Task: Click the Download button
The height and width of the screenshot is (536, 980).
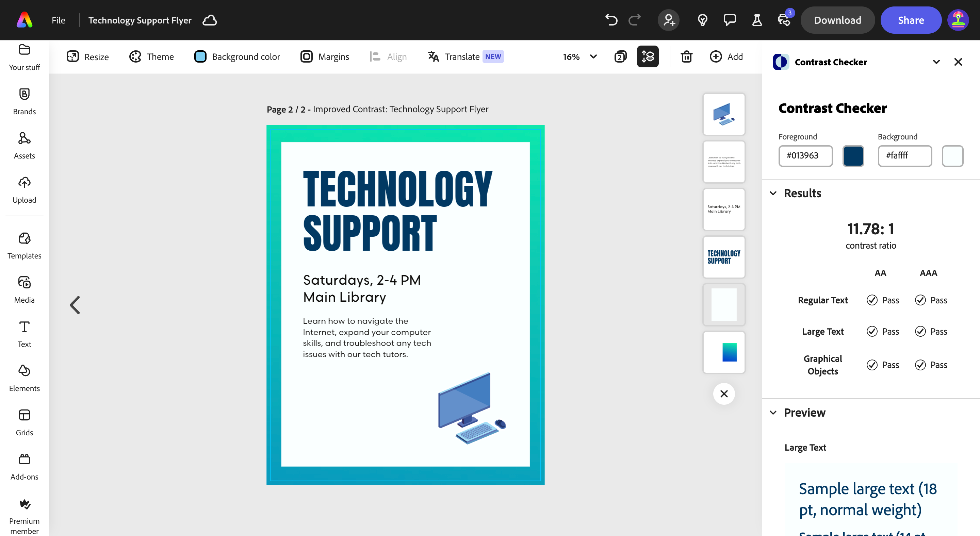Action: coord(837,20)
